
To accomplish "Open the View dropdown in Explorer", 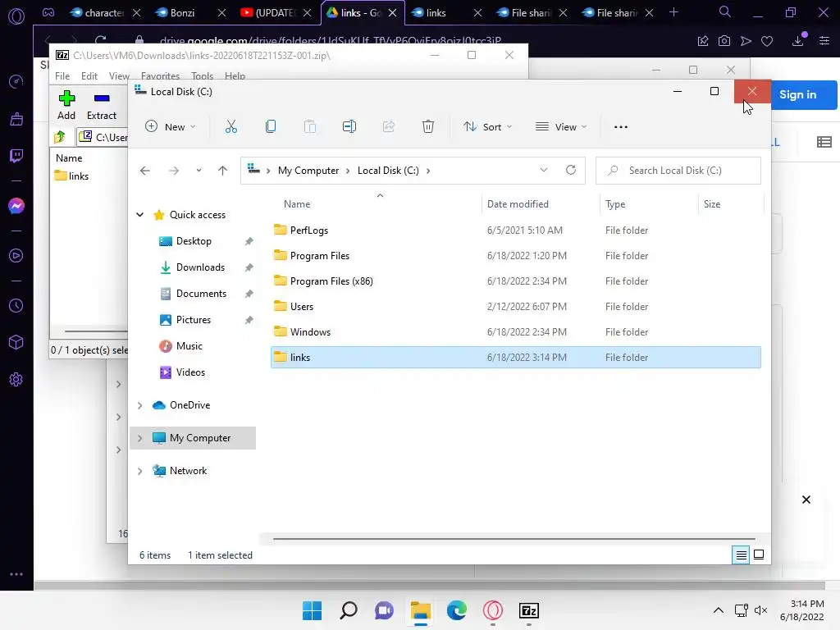I will pos(561,127).
